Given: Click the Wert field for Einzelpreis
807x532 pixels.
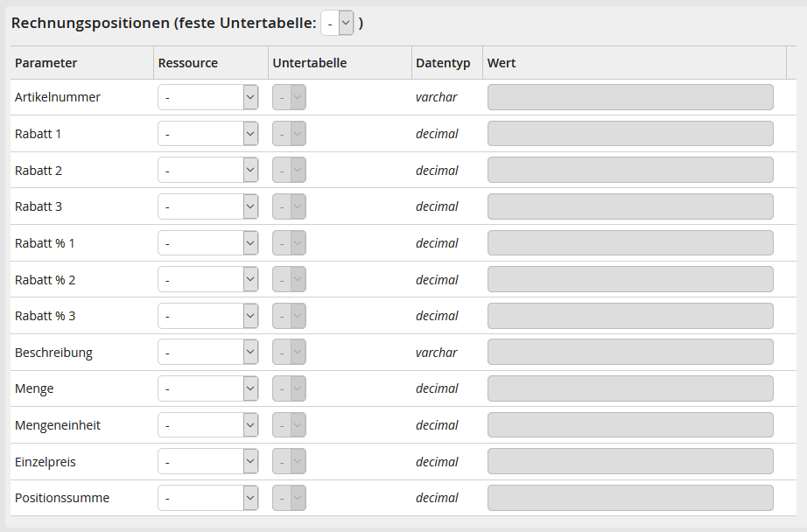Looking at the screenshot, I should 630,462.
